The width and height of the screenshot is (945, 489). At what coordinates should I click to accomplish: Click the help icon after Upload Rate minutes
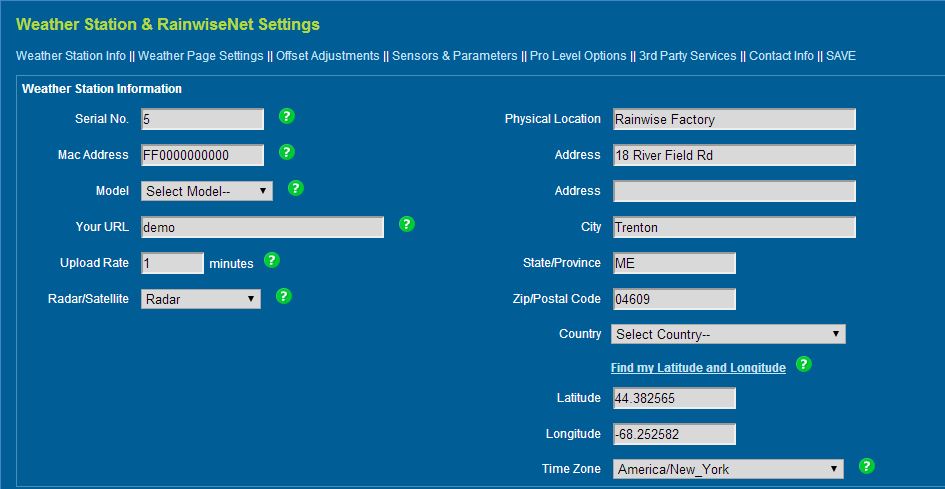(272, 260)
